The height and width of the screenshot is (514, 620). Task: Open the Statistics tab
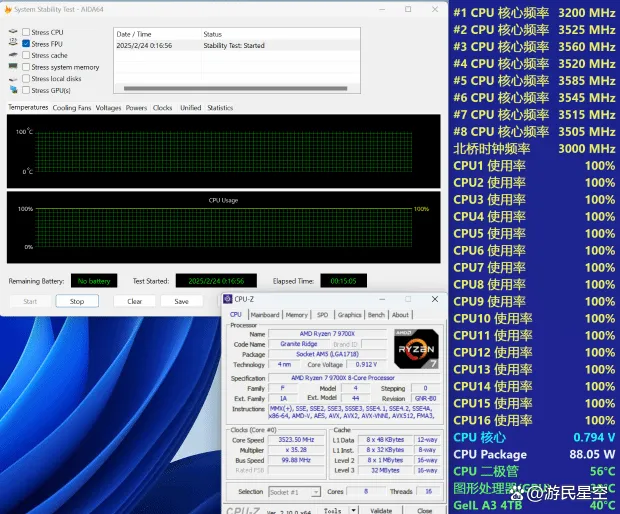(x=220, y=108)
